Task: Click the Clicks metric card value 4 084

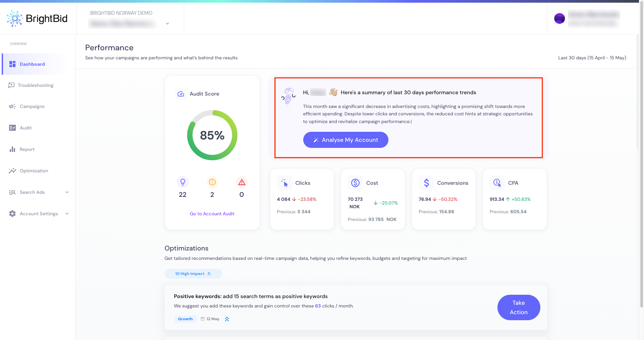Action: [x=283, y=199]
